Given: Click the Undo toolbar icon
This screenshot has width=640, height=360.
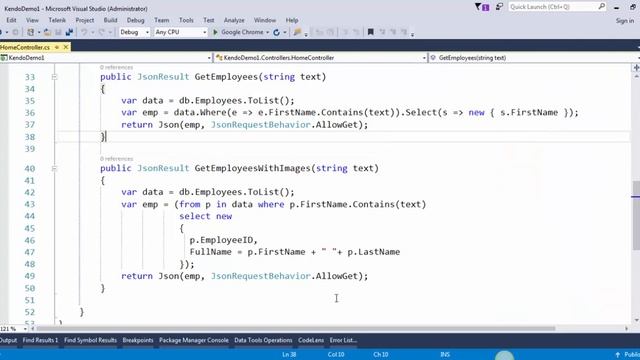Looking at the screenshot, I should (x=84, y=32).
